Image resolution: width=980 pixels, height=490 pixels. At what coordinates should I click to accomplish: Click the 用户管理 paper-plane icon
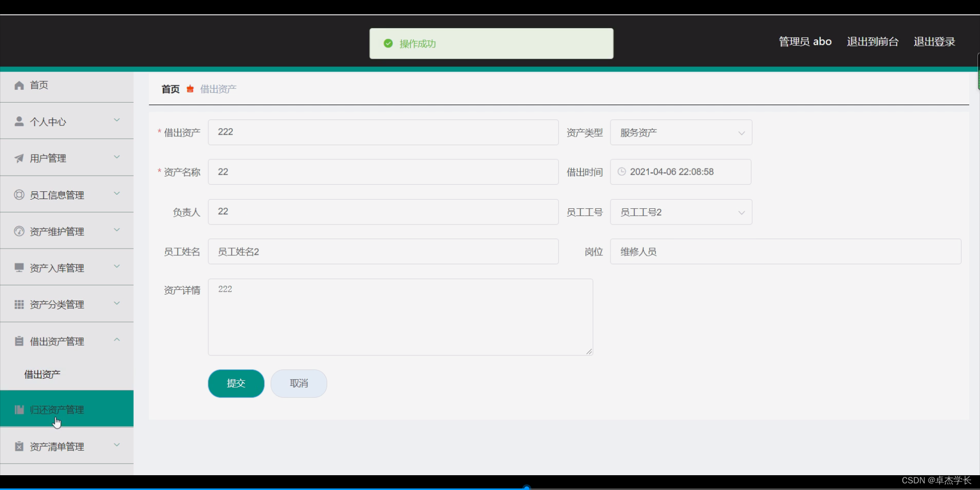point(18,158)
